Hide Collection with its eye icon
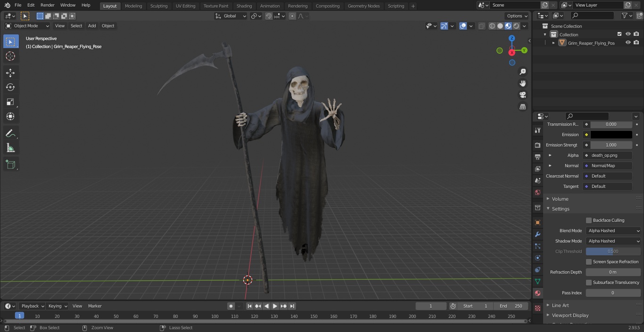Viewport: 644px width, 332px height. coord(628,34)
